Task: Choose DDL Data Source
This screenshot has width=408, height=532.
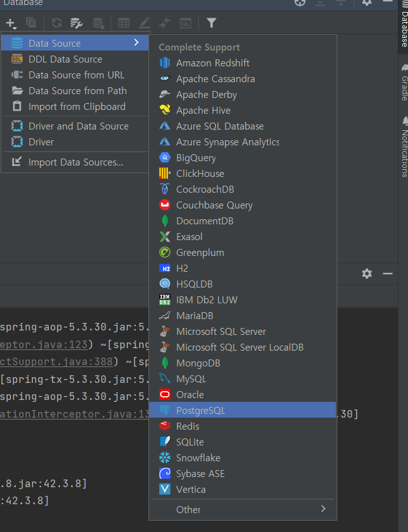Action: (75, 59)
